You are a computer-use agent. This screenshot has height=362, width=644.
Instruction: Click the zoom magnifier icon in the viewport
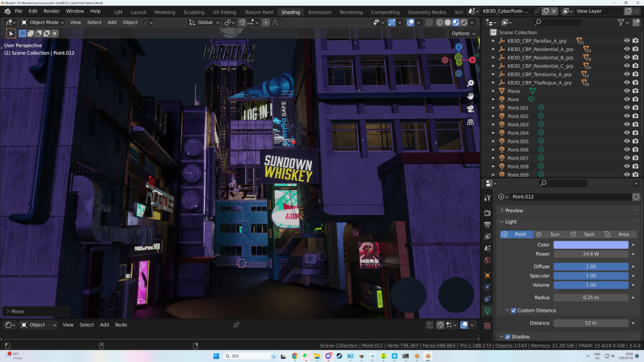(x=470, y=84)
